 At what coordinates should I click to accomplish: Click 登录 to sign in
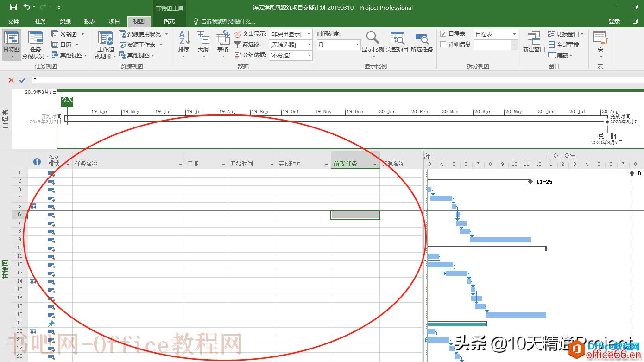coord(614,21)
